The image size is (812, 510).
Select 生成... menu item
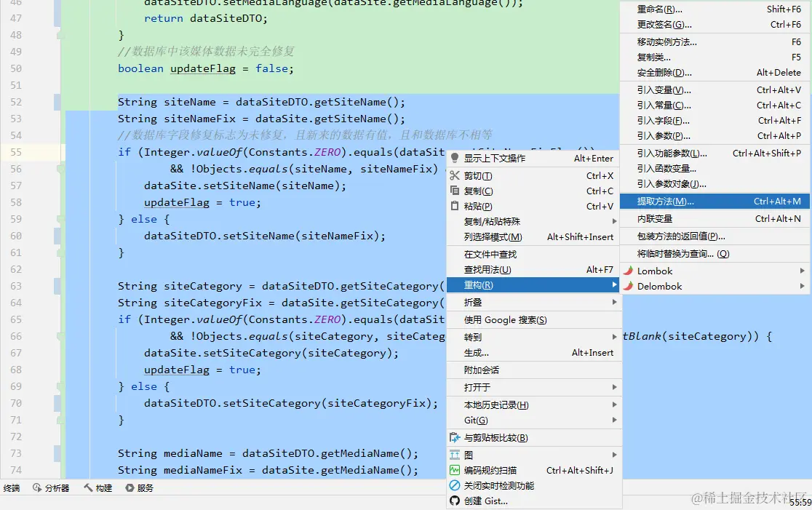tap(534, 353)
